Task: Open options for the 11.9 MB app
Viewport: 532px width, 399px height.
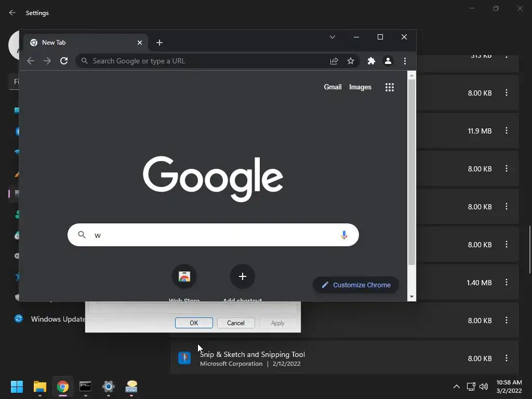Action: pyautogui.click(x=506, y=130)
